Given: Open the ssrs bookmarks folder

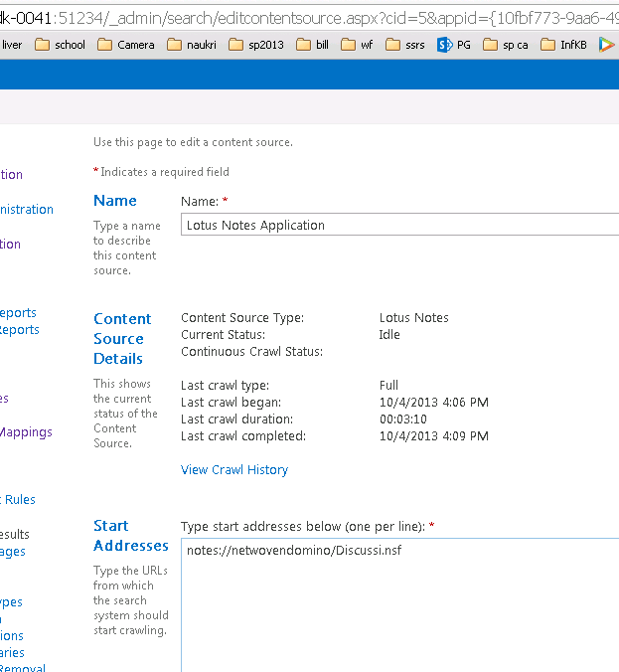Looking at the screenshot, I should point(404,45).
